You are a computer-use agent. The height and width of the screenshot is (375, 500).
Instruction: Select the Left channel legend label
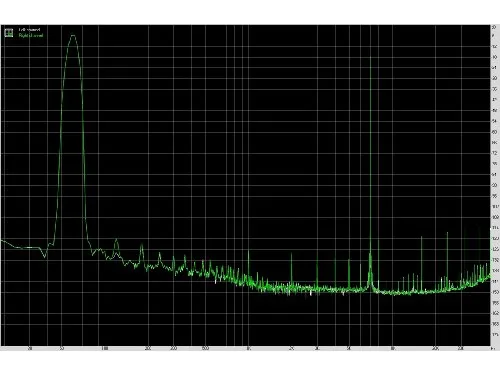[x=29, y=30]
